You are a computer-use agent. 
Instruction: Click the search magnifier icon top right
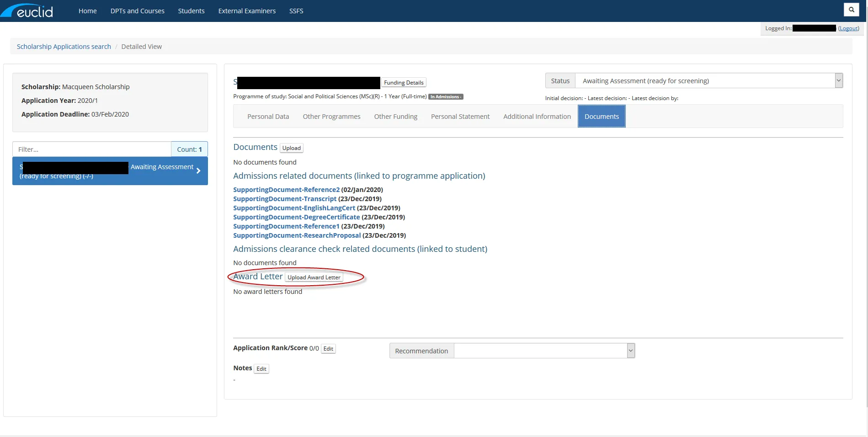coord(851,9)
